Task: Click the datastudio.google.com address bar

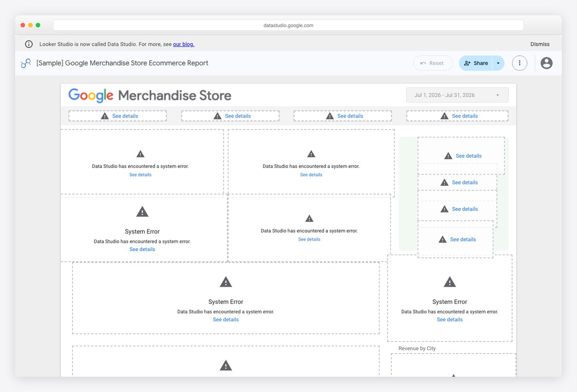Action: [x=288, y=25]
